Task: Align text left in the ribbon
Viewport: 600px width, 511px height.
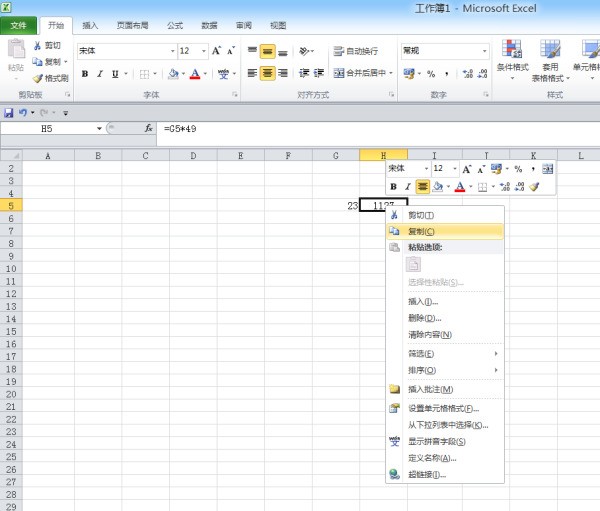Action: (x=252, y=73)
